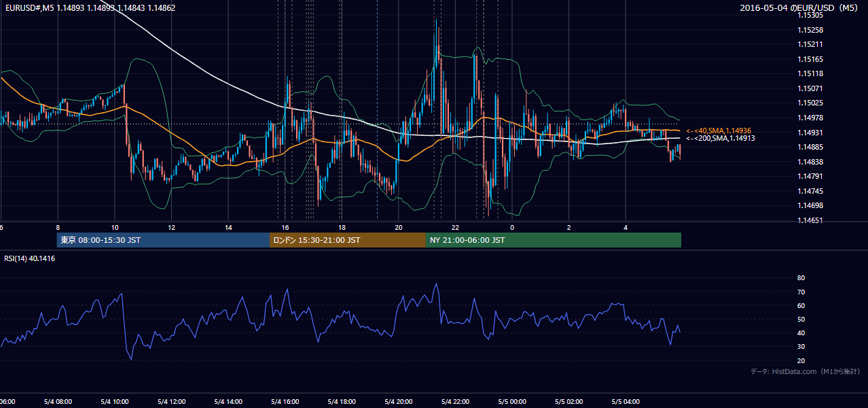Click bottom time label 5/4 18:00
The width and height of the screenshot is (868, 408).
point(342,402)
